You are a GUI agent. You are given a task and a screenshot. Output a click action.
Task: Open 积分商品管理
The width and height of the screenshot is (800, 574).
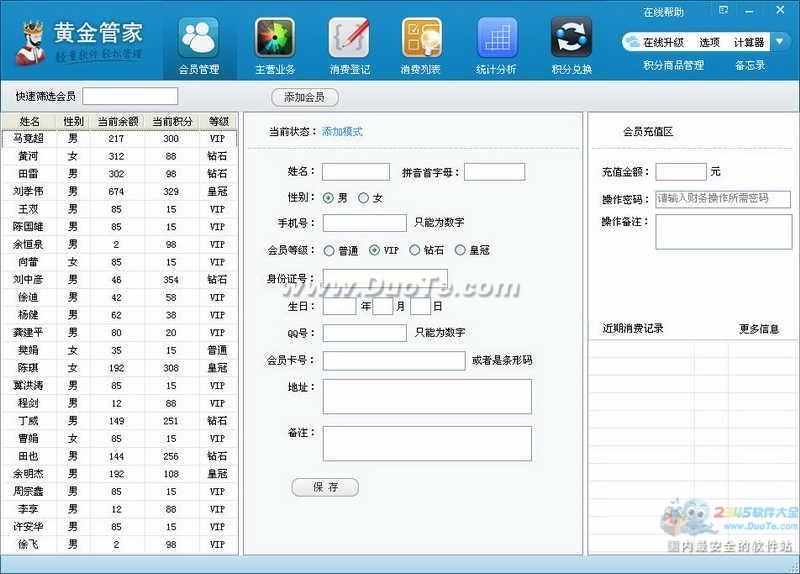click(673, 65)
